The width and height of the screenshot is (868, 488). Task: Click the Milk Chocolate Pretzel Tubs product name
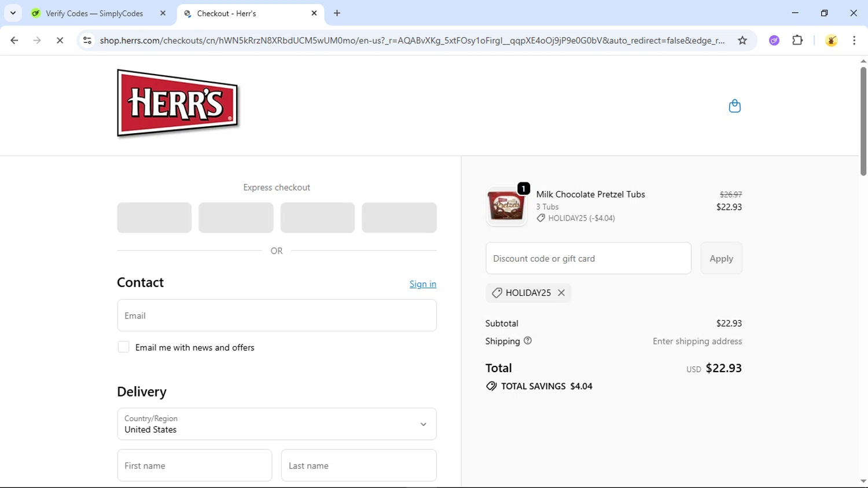590,195
